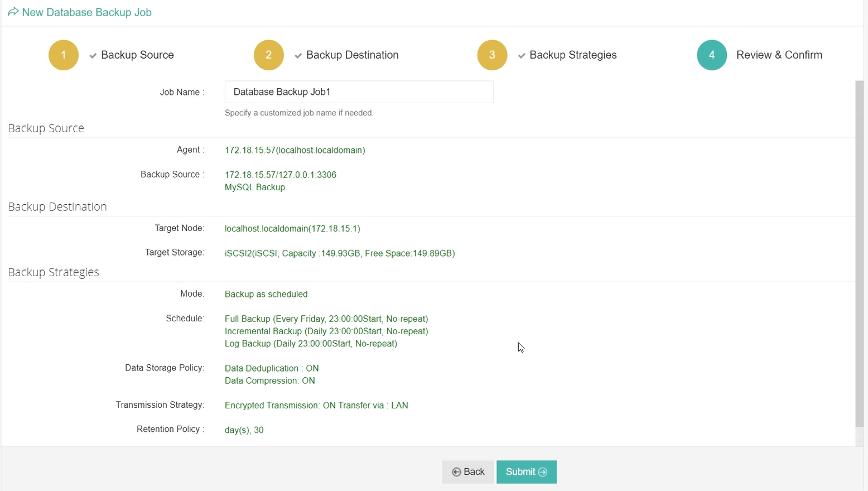Click the Job Name input field

[359, 92]
